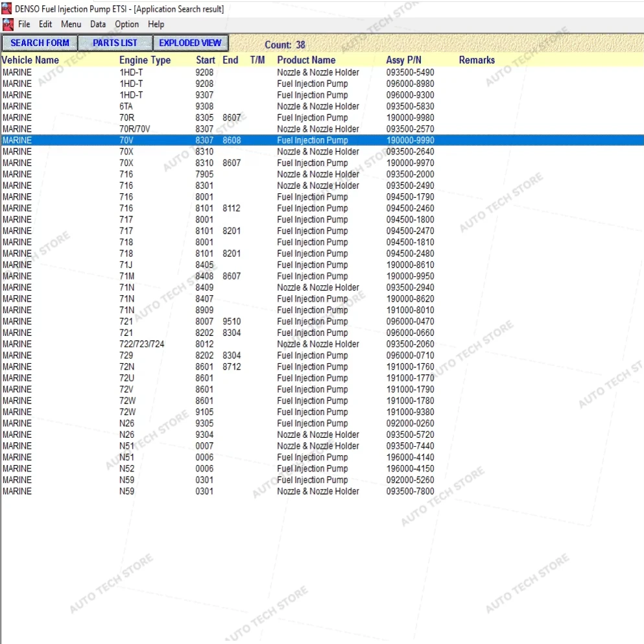
Task: Select row with part number 191000-8010
Action: pos(322,310)
